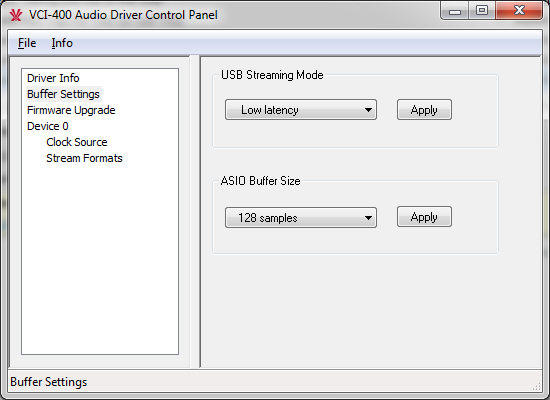Open Clock Source settings
The height and width of the screenshot is (400, 550).
(77, 142)
